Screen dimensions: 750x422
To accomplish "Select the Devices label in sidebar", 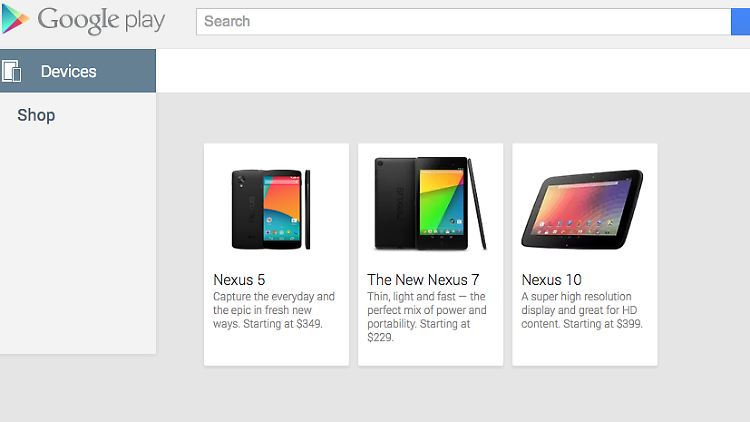I will coord(68,72).
